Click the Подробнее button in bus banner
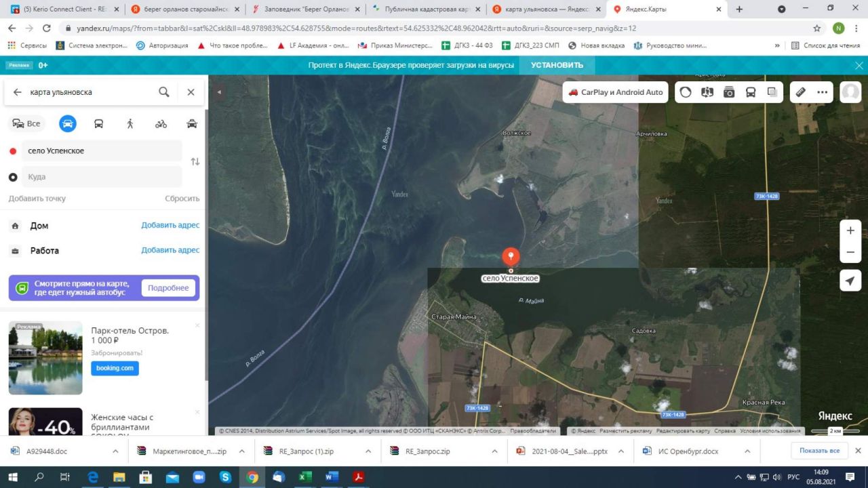Viewport: 868px width, 488px height. [168, 288]
